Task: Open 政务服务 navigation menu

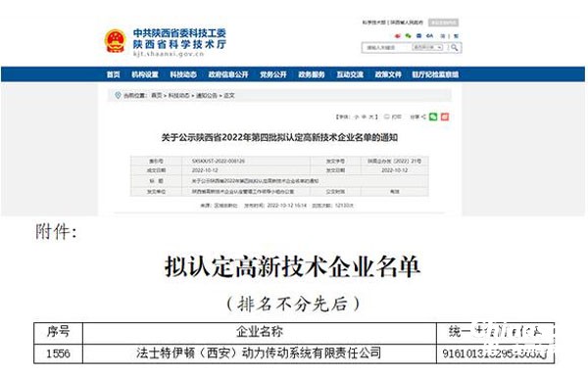Action: 312,74
